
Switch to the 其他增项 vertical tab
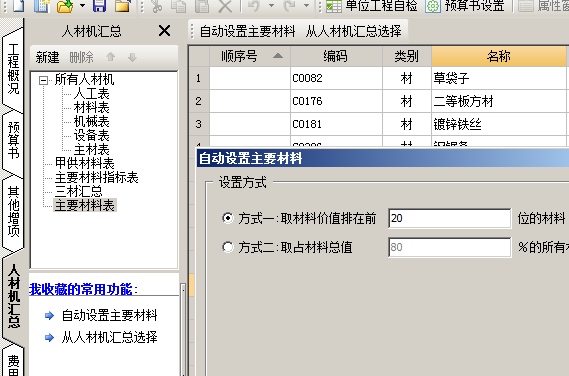(x=13, y=211)
